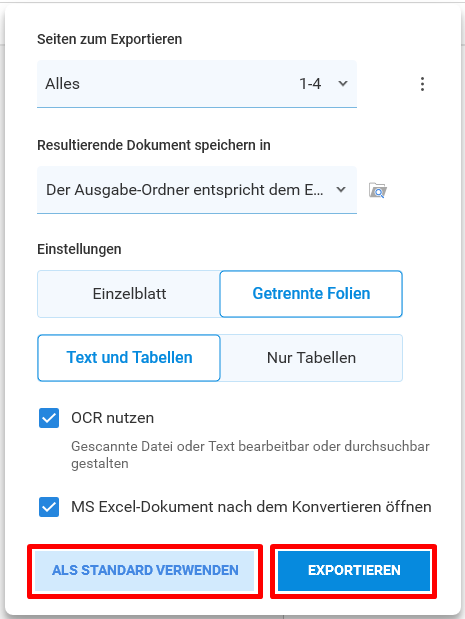Click the MS Excel-Dokument nach dem Konvertieren label
Image resolution: width=465 pixels, height=619 pixels.
pos(251,507)
